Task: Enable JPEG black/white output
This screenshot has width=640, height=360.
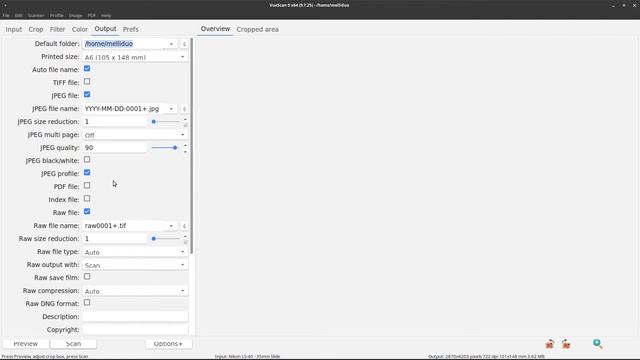Action: pyautogui.click(x=87, y=160)
